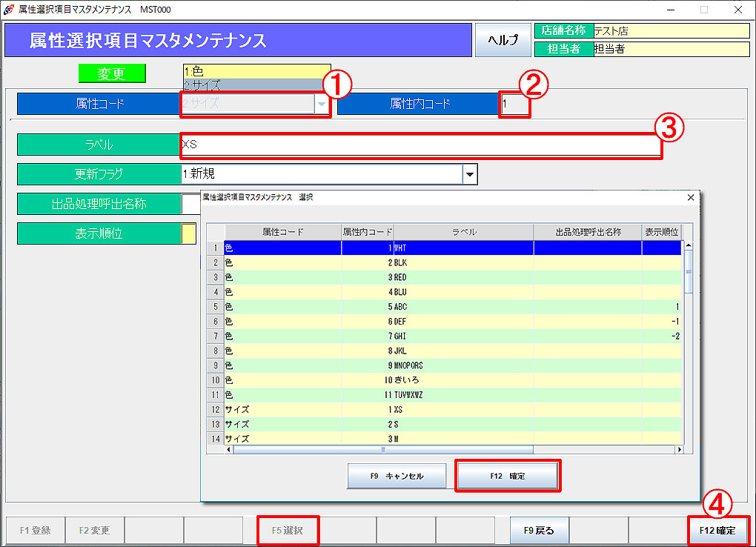Open the 属性コード dropdown arrow
This screenshot has width=756, height=547.
tap(322, 105)
